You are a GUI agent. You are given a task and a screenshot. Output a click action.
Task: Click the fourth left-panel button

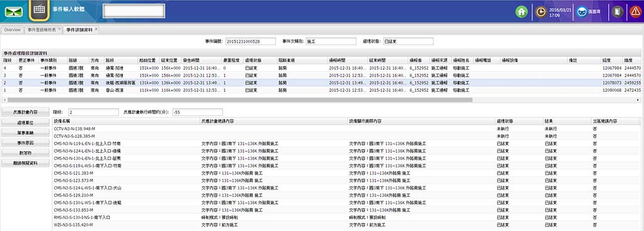[25, 143]
